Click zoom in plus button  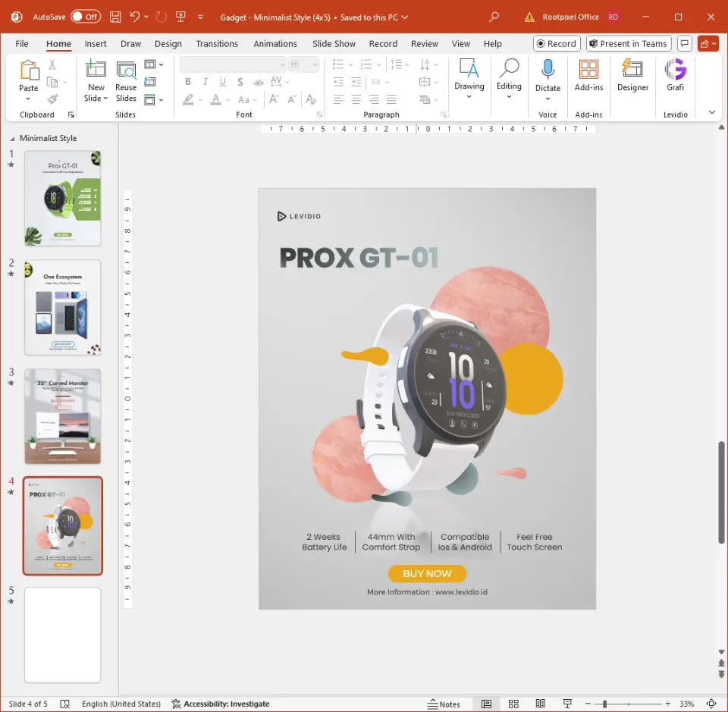(667, 704)
